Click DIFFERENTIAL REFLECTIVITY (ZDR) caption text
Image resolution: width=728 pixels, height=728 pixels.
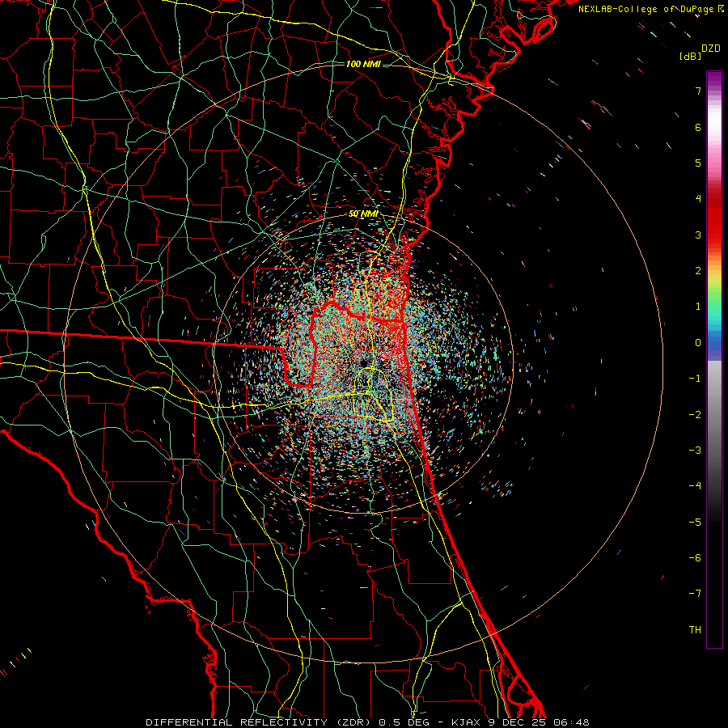[x=260, y=722]
